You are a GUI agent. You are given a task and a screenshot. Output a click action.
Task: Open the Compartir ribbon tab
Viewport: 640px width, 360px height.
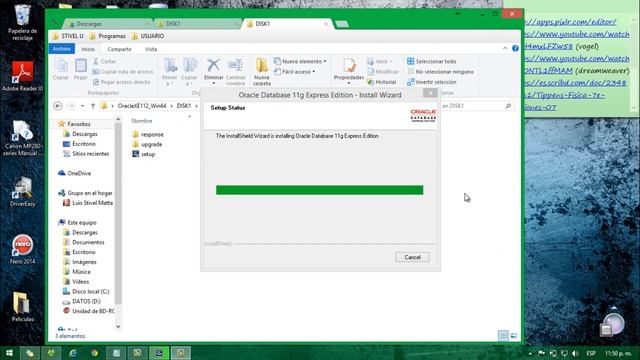(x=119, y=49)
